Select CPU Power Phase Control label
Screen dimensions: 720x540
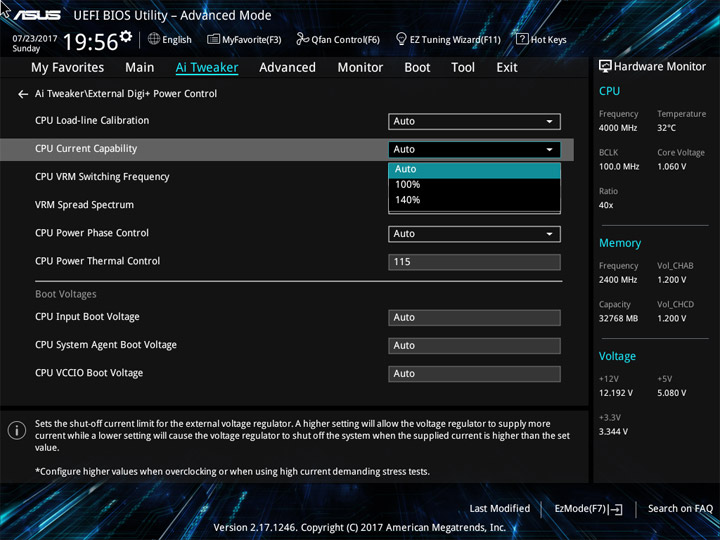coord(92,233)
